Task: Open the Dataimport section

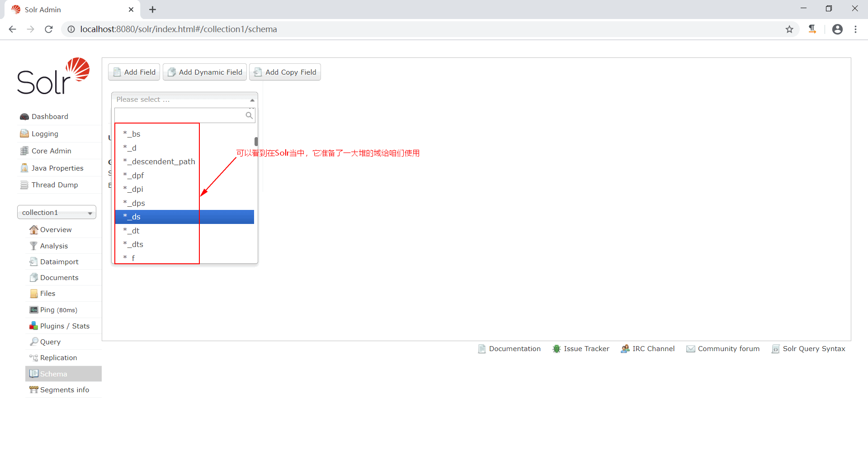Action: [x=59, y=262]
